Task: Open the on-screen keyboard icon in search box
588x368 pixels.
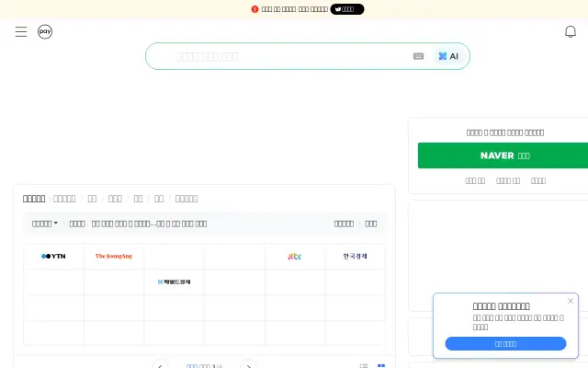Action: pos(419,56)
